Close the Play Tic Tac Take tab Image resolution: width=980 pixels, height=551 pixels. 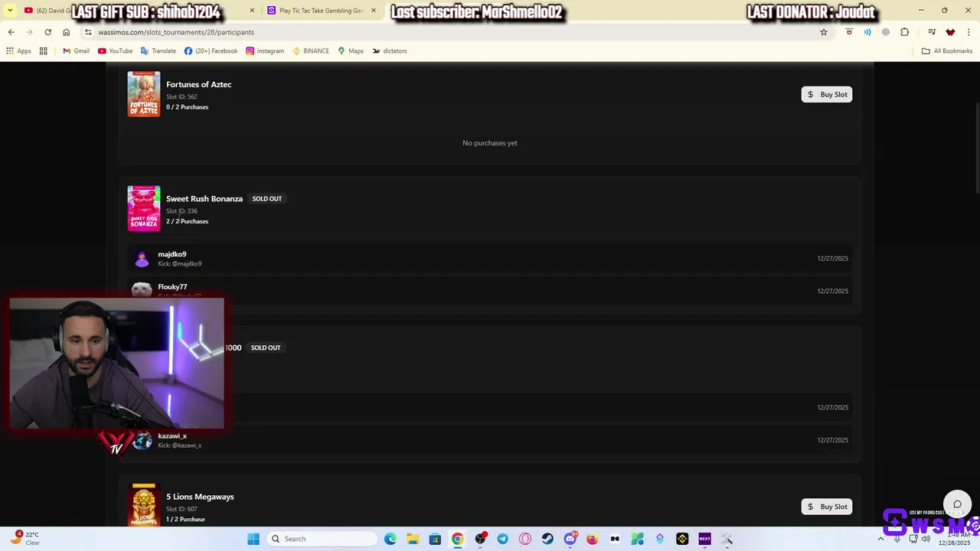374,11
